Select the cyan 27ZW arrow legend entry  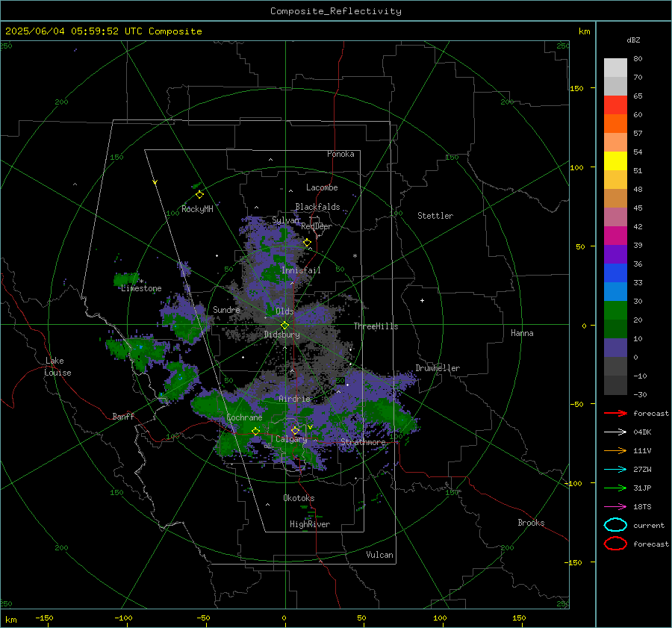coord(615,470)
